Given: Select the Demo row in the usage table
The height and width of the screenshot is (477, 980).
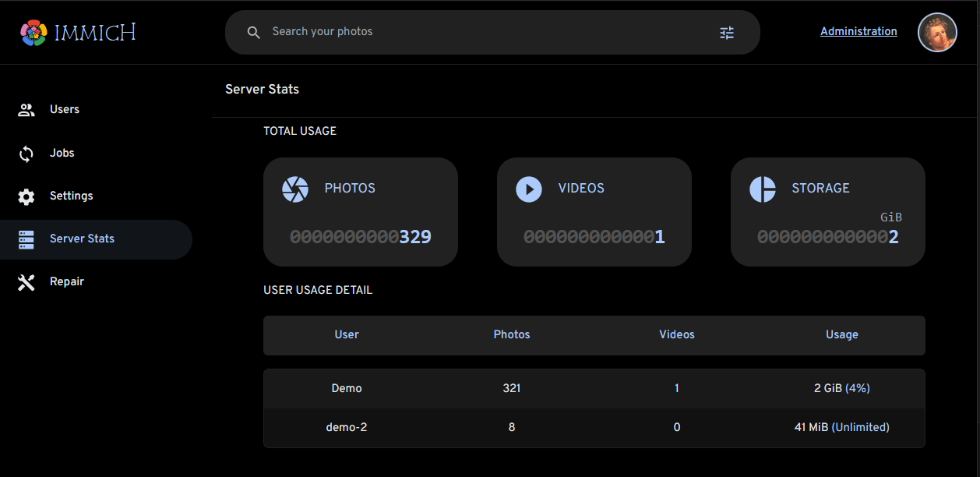Looking at the screenshot, I should [x=545, y=388].
